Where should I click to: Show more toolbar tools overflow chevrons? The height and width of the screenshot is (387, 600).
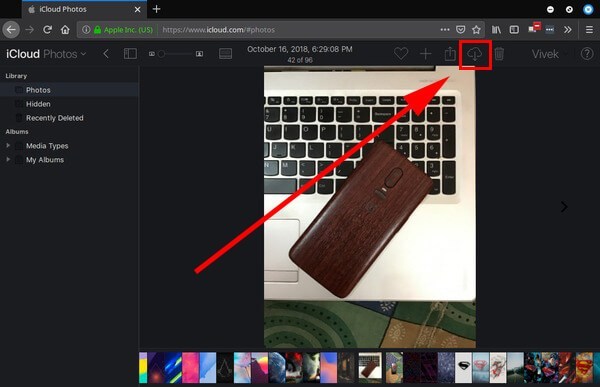pyautogui.click(x=568, y=29)
